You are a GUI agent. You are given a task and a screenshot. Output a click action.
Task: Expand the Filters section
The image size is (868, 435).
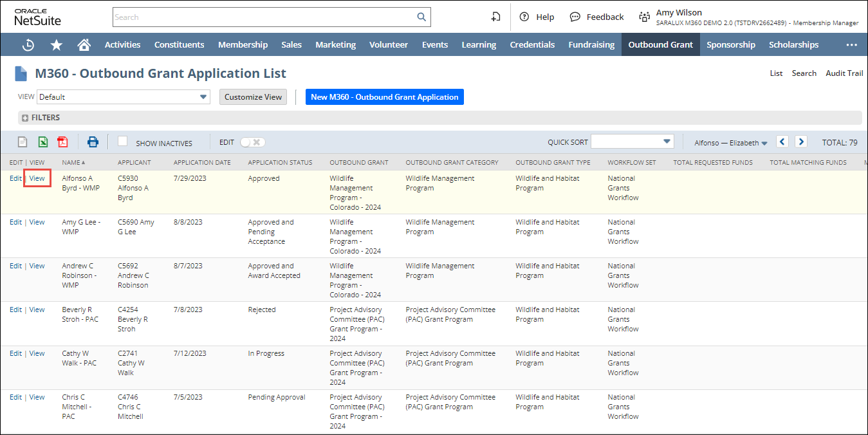tap(41, 118)
